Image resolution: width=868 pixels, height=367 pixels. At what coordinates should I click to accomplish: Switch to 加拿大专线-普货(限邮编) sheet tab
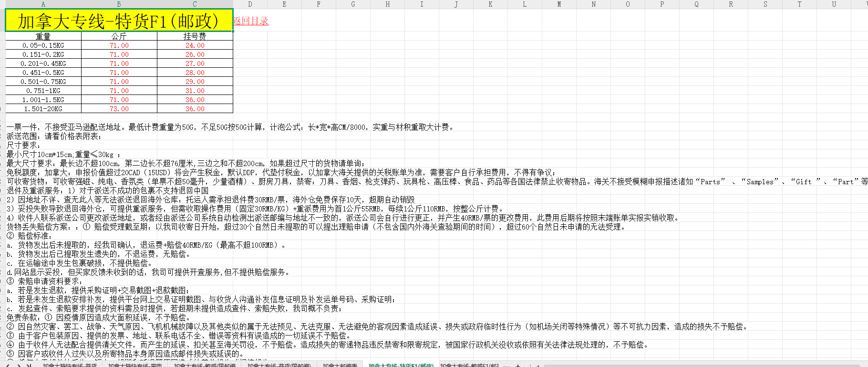pyautogui.click(x=279, y=365)
